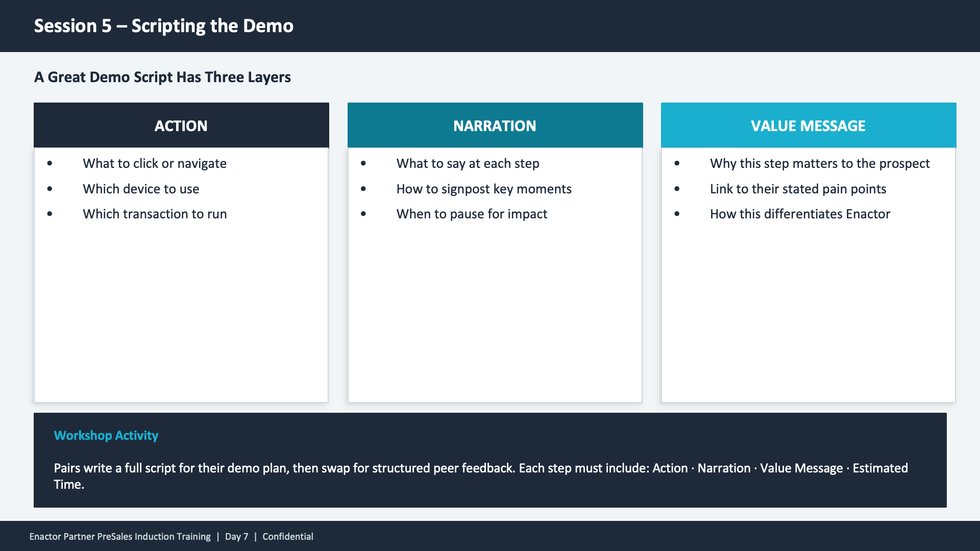Select the bullet Why this step matters
Viewport: 980px width, 551px height.
click(820, 163)
